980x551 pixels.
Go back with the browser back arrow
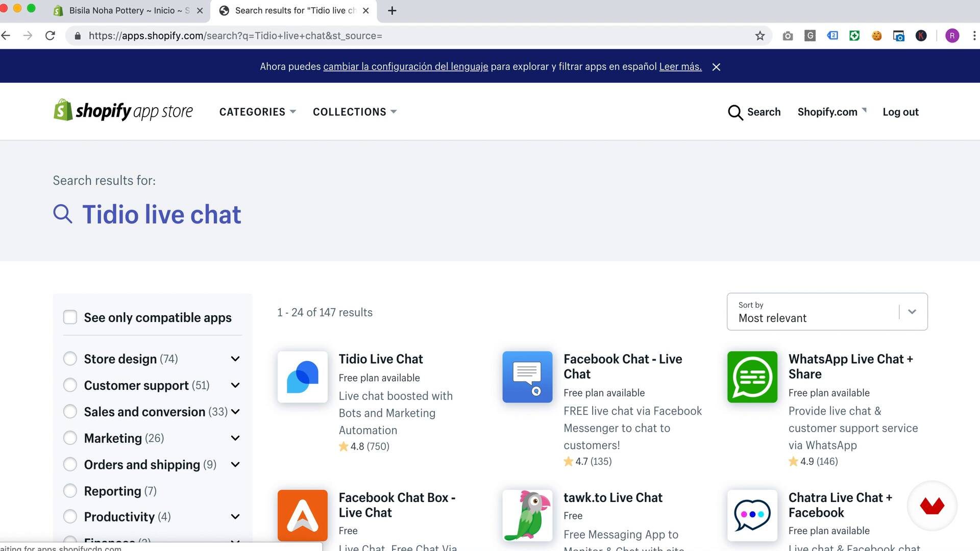tap(6, 36)
